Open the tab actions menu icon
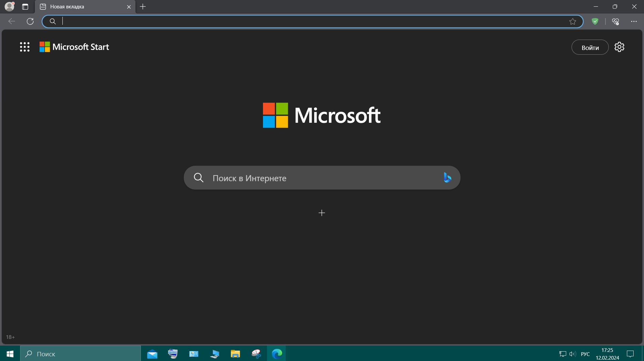Screen dimensions: 644x361 coord(25,7)
